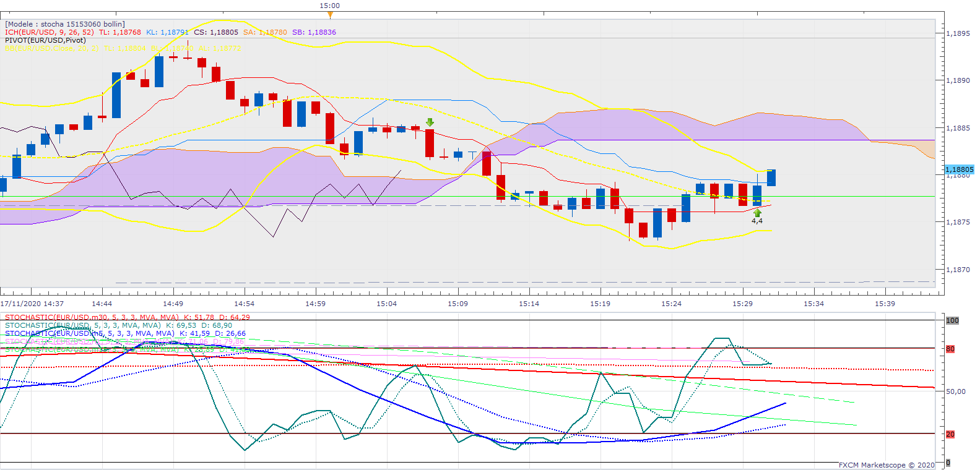Screen dimensions: 980x470
Task: Click the 20 level on the stochastic axis
Action: pos(950,434)
